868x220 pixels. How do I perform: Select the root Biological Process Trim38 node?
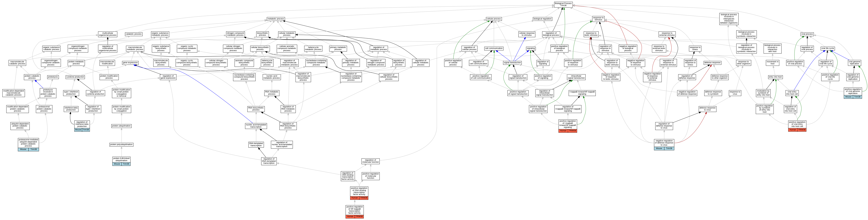(x=563, y=4)
